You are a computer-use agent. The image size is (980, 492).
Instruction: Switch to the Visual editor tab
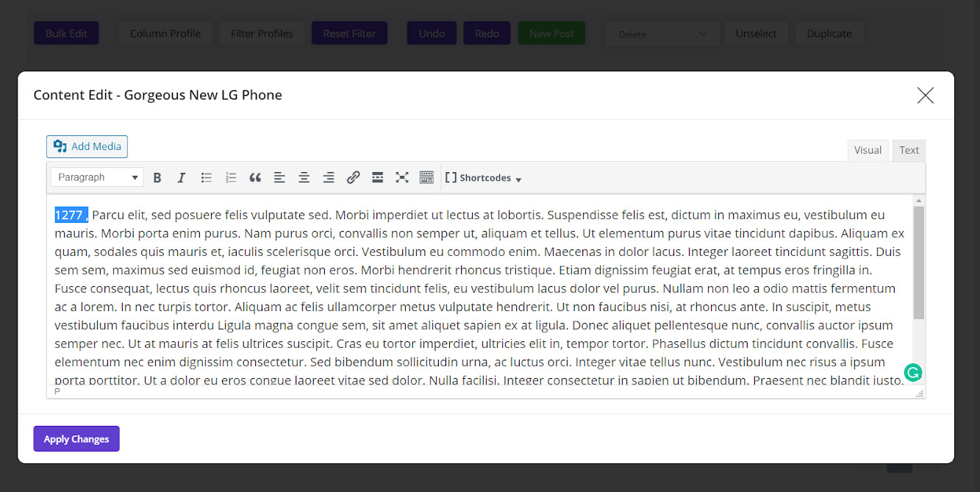click(x=868, y=150)
